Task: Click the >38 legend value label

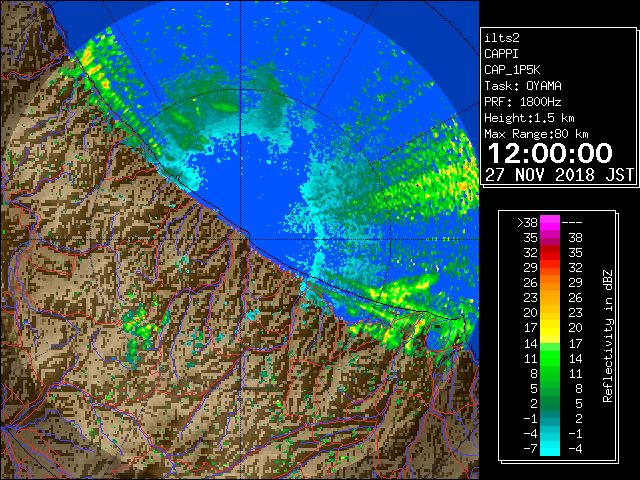Action: [527, 223]
